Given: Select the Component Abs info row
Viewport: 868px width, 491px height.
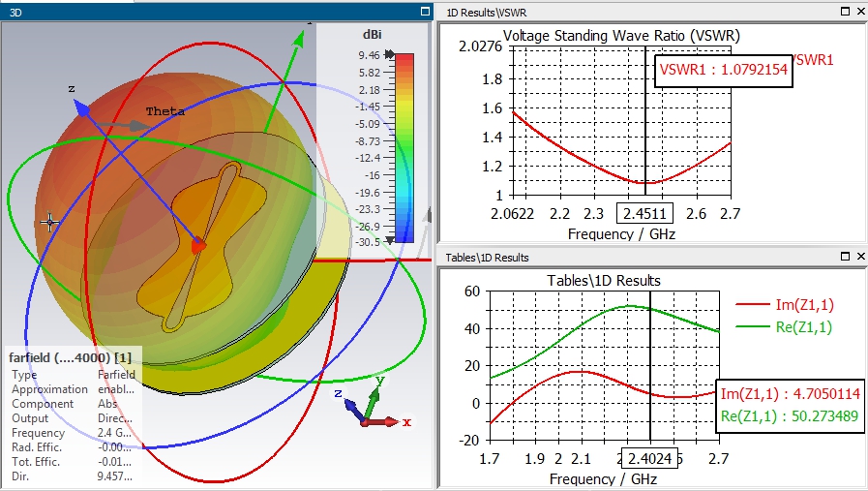Looking at the screenshot, I should pos(74,404).
